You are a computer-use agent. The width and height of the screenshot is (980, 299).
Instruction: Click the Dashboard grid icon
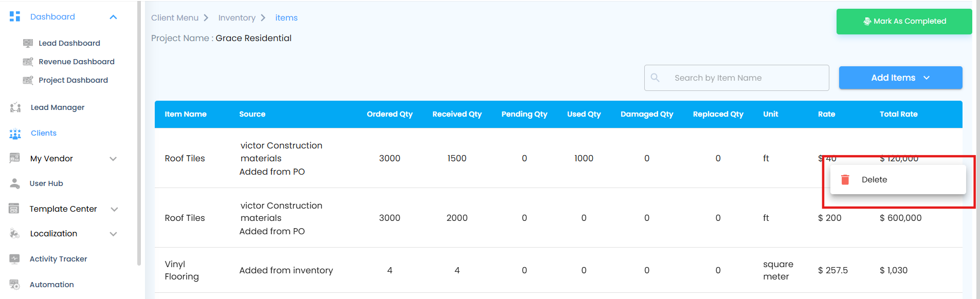[x=15, y=16]
